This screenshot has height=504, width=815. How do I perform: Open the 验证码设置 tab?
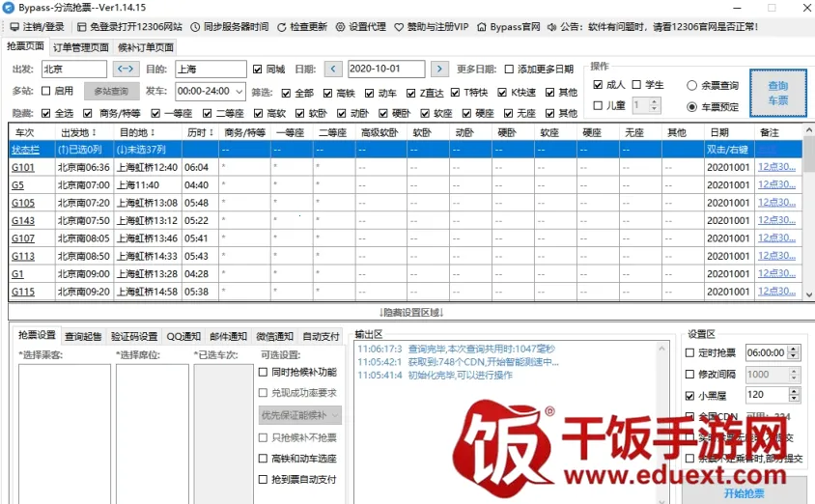coord(133,337)
